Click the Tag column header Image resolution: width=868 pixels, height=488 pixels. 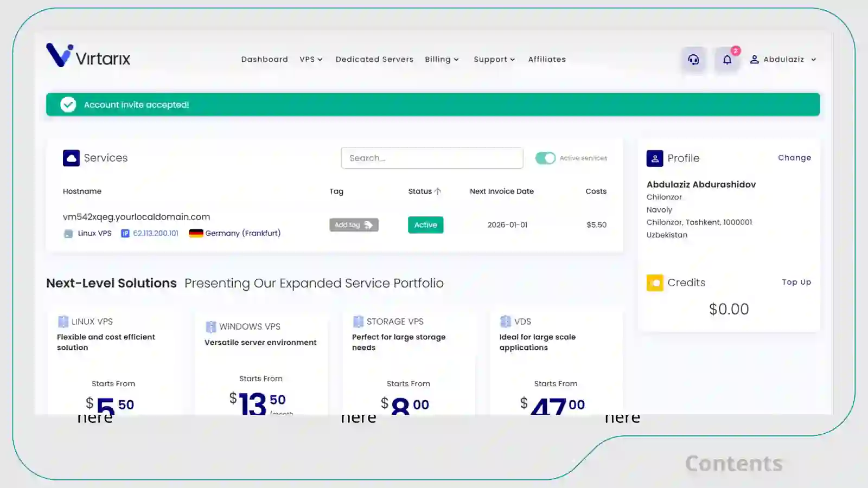(336, 191)
